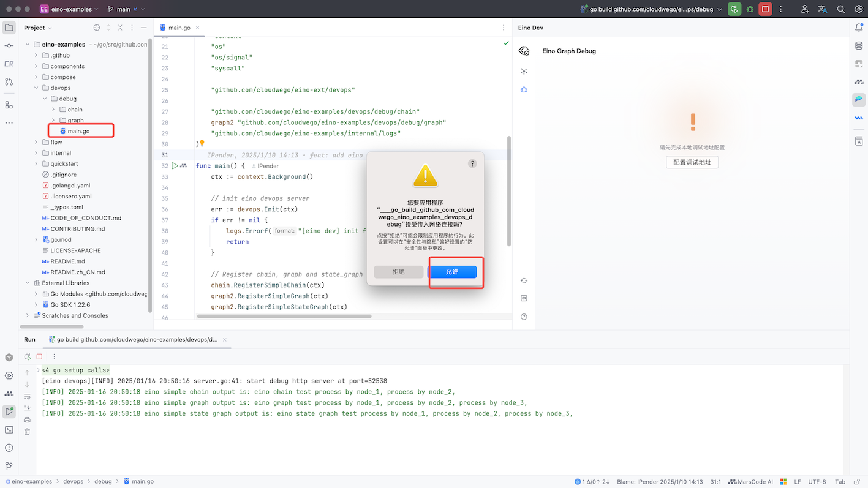Click the Stop button in top toolbar
The image size is (868, 488).
coord(765,9)
